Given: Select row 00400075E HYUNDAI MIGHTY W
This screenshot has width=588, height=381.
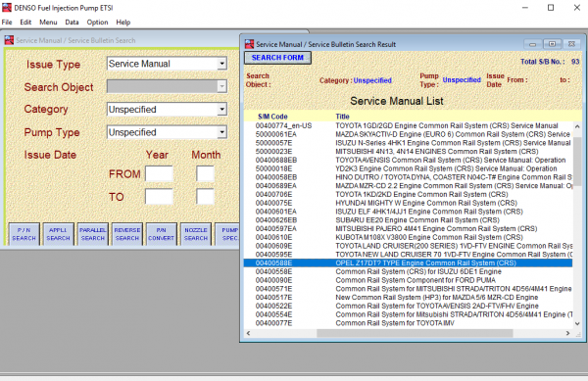Looking at the screenshot, I should click(408, 203).
